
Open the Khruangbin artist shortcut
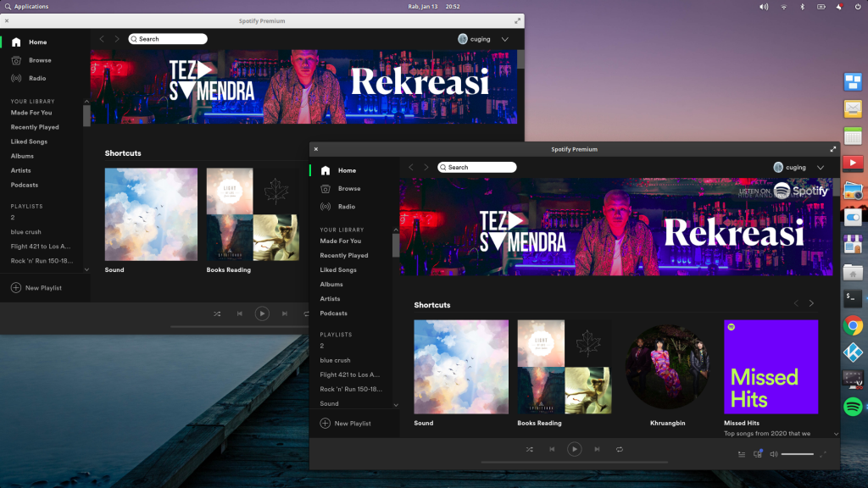(x=668, y=367)
